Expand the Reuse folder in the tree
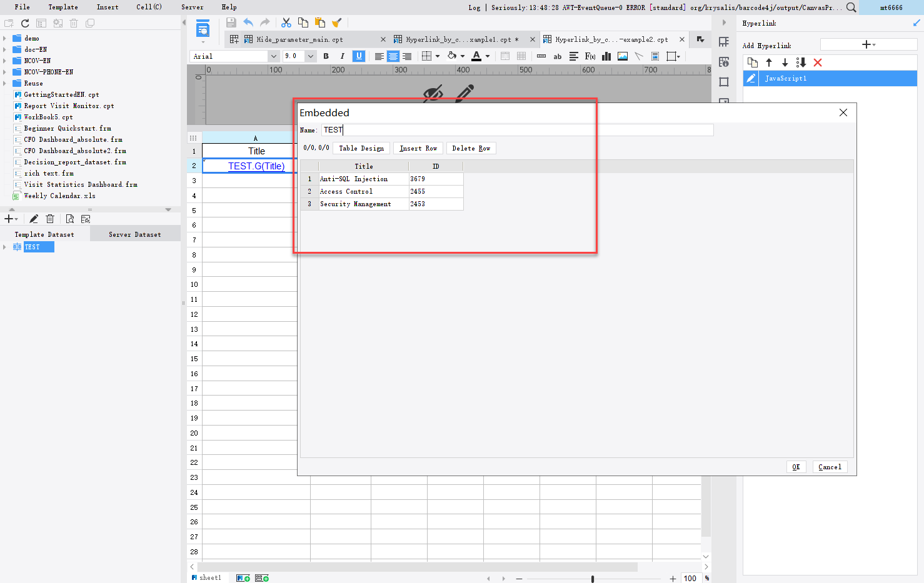 point(5,83)
